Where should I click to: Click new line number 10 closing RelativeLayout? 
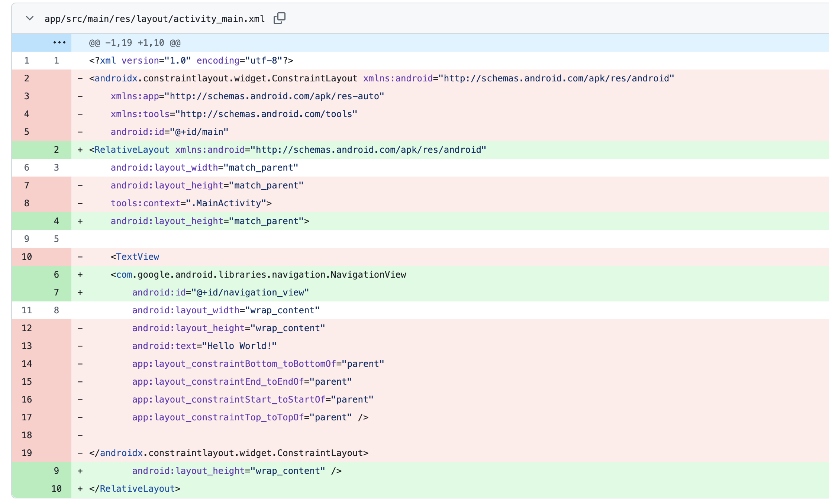tap(57, 489)
